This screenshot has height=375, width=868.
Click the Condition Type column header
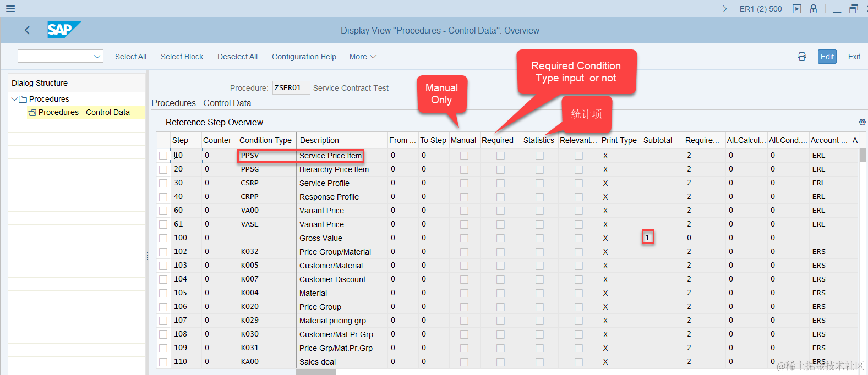tap(266, 140)
